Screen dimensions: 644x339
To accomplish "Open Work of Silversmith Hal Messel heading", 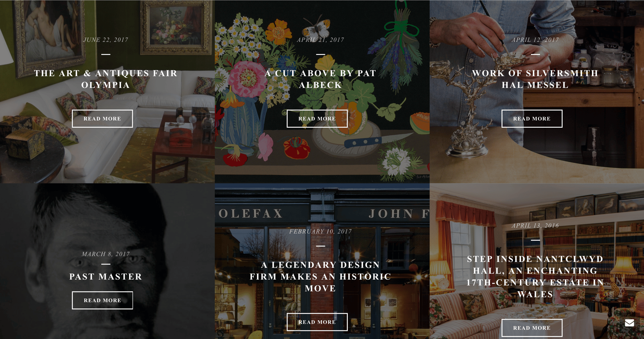I will [x=535, y=79].
